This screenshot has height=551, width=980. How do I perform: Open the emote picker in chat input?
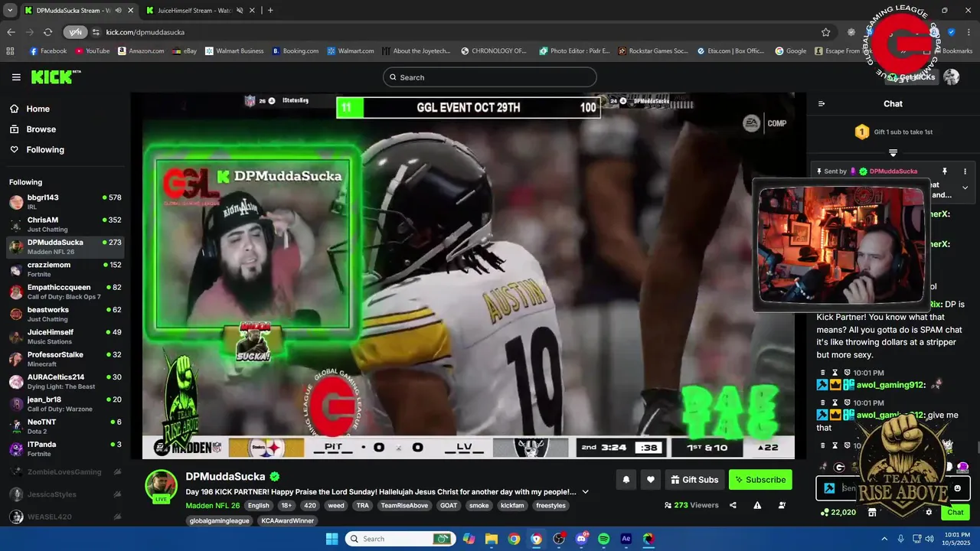click(x=957, y=488)
